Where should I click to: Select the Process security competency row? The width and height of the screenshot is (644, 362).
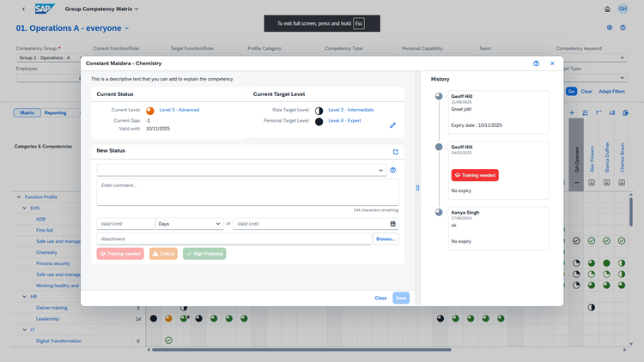pyautogui.click(x=53, y=263)
